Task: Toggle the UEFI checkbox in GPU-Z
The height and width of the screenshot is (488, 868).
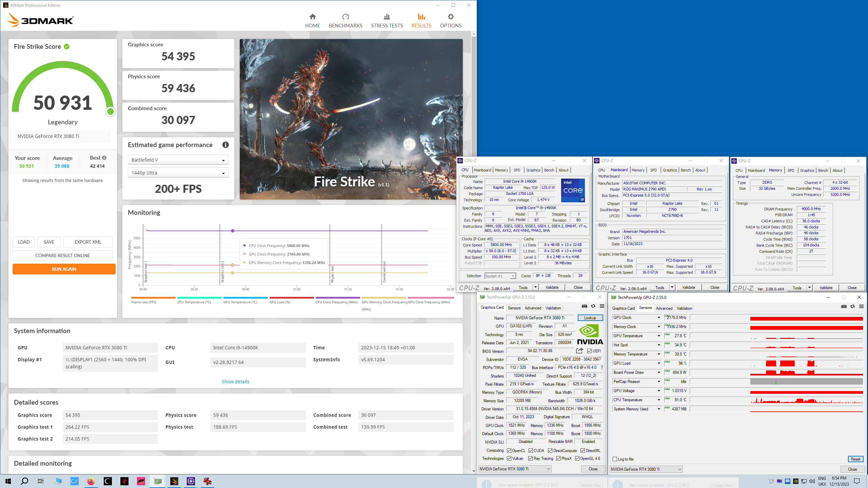Action: [x=589, y=351]
